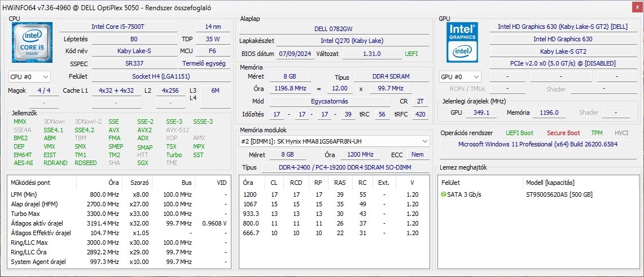Click the RAS column header in timings table
Image resolution: width=644 pixels, height=277 pixels.
click(340, 183)
